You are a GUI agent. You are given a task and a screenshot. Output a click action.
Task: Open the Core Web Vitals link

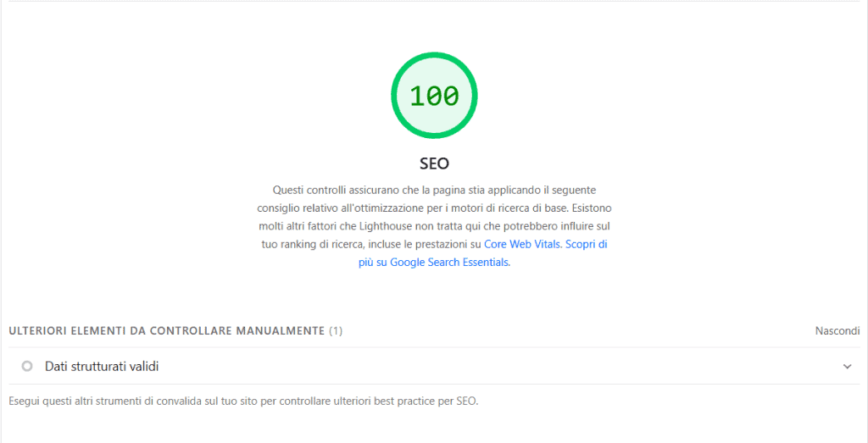[522, 244]
